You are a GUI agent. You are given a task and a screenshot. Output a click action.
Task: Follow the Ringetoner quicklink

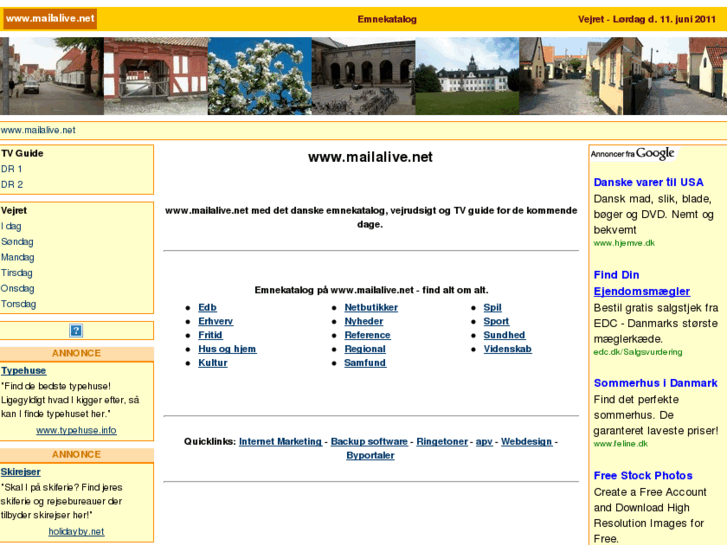(x=442, y=442)
